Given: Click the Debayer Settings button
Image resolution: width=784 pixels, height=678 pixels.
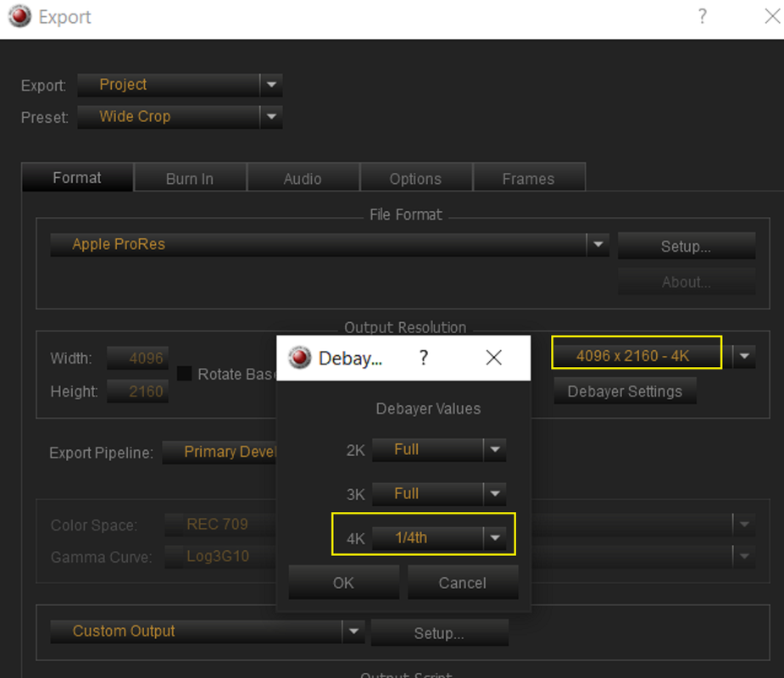Looking at the screenshot, I should coord(625,391).
